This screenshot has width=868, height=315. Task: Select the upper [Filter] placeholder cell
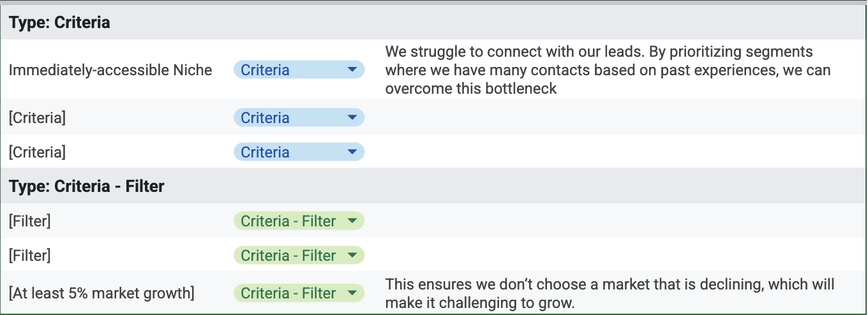[29, 221]
